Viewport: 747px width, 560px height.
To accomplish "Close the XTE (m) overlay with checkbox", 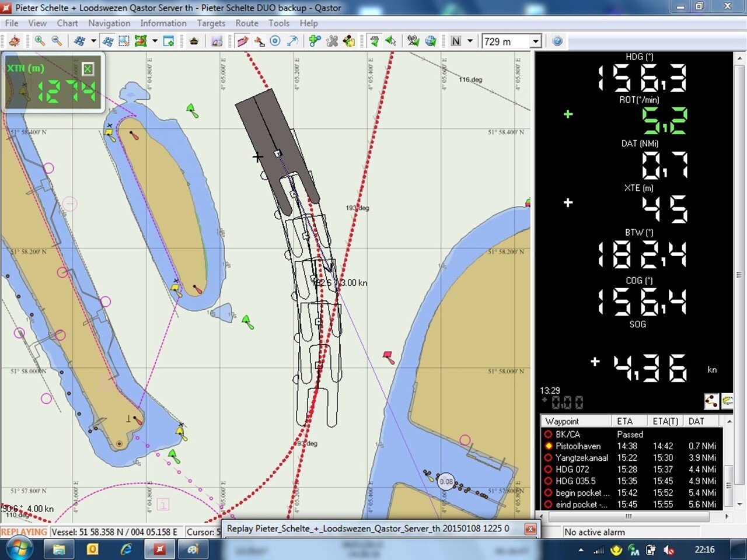I will click(x=88, y=69).
